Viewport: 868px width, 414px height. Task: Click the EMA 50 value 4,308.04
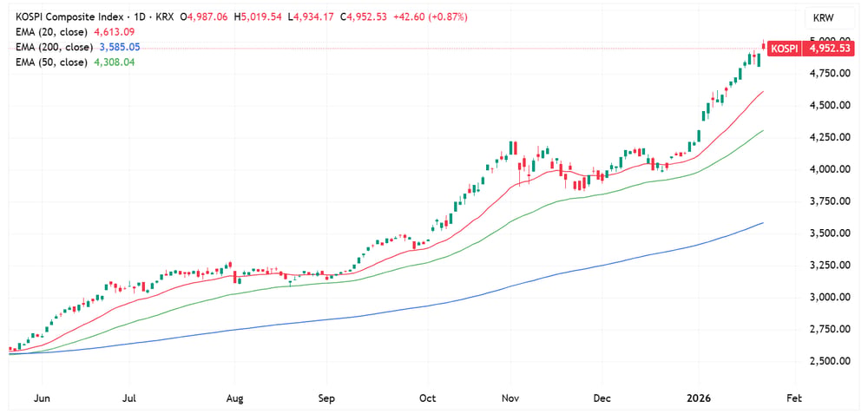click(x=114, y=62)
